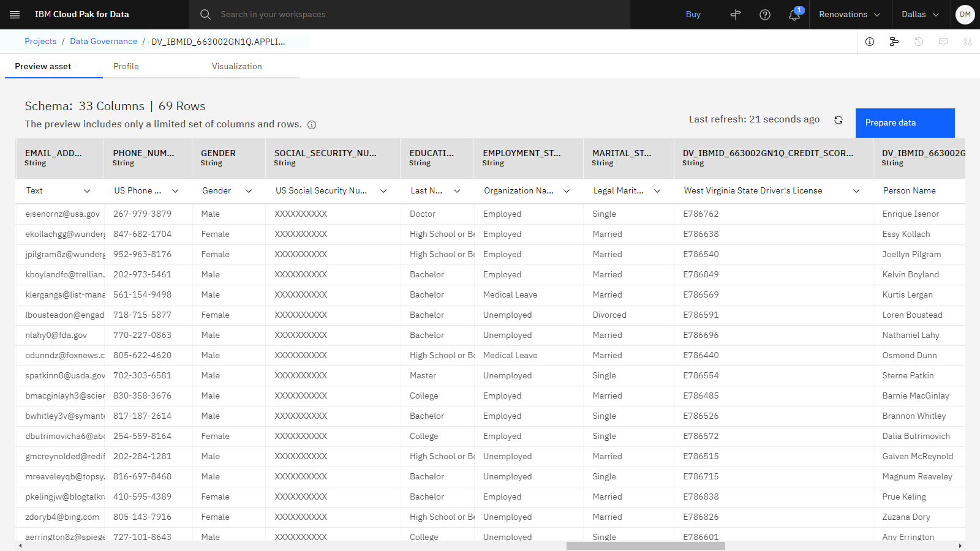
Task: Open the asset information panel icon
Action: pyautogui.click(x=870, y=42)
